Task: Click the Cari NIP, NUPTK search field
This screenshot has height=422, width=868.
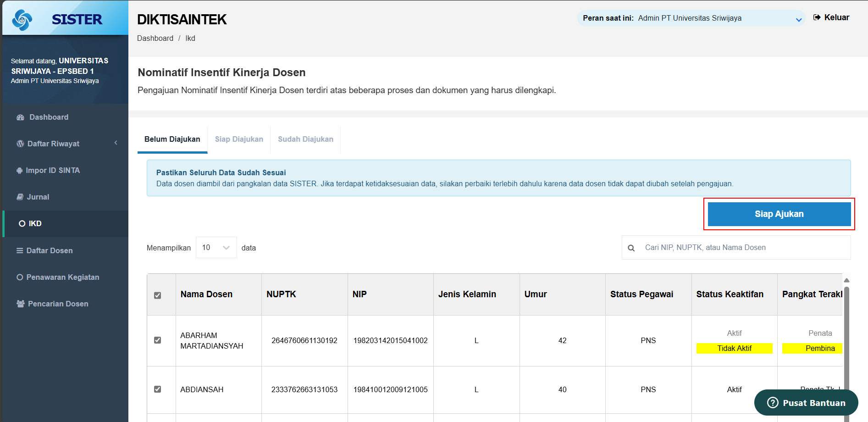Action: click(736, 248)
